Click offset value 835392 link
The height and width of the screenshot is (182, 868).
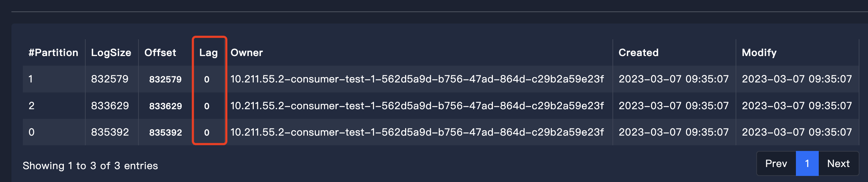click(165, 132)
